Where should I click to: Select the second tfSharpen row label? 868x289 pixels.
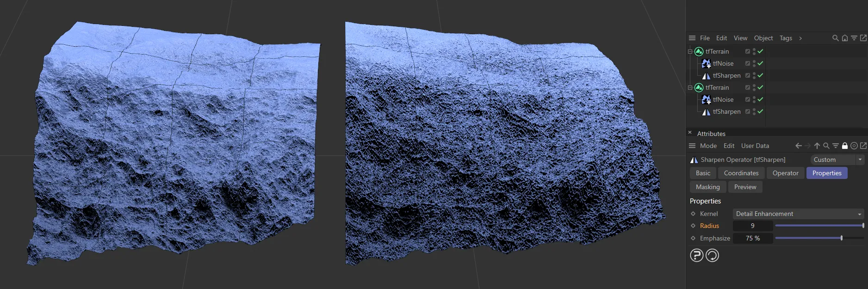(726, 111)
